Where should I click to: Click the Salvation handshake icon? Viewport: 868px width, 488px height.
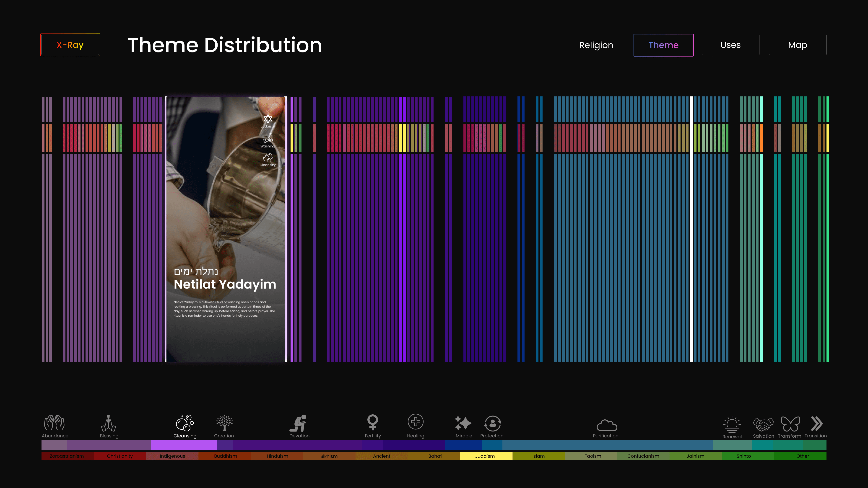763,424
